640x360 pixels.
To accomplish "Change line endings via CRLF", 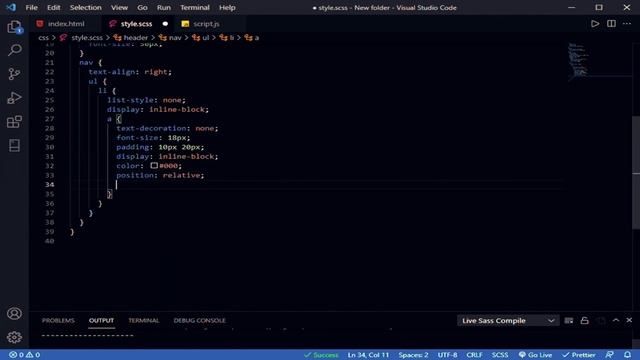I will click(x=474, y=355).
